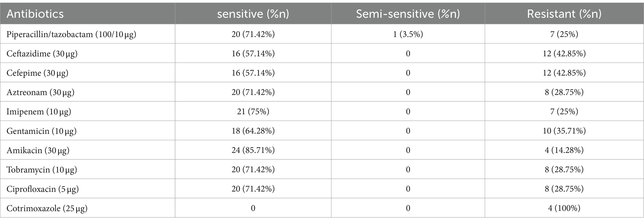Click the Piperacillin/tazobactam row label
This screenshot has height=223, width=644.
[71, 34]
